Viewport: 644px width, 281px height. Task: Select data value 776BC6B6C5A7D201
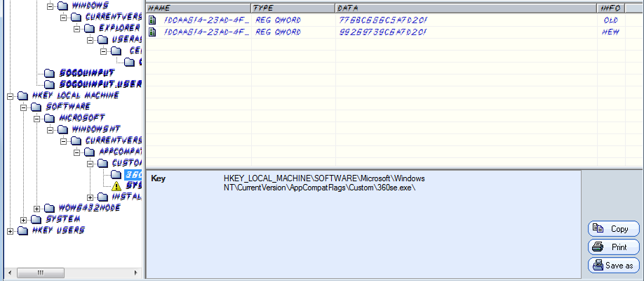382,20
